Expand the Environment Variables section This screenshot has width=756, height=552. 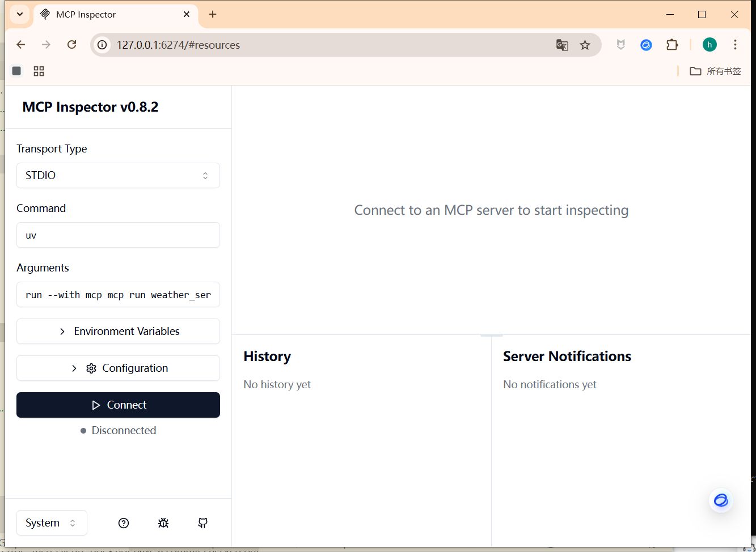[118, 331]
